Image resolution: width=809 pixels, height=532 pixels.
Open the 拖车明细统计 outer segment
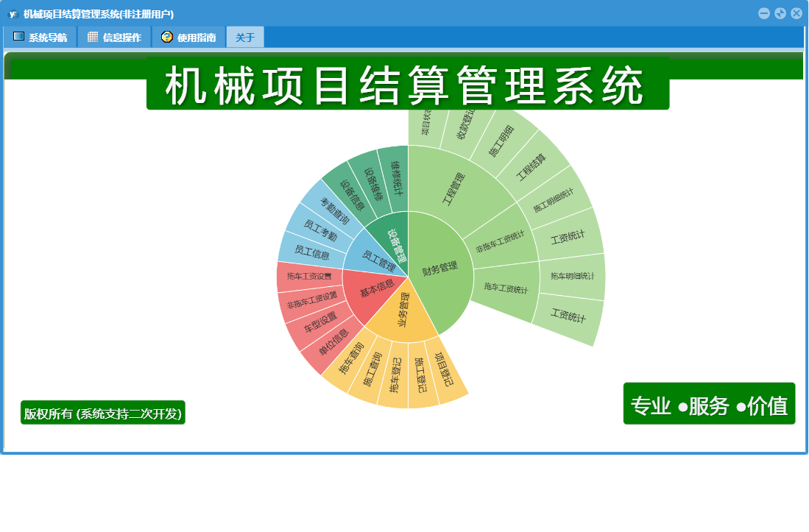[572, 277]
